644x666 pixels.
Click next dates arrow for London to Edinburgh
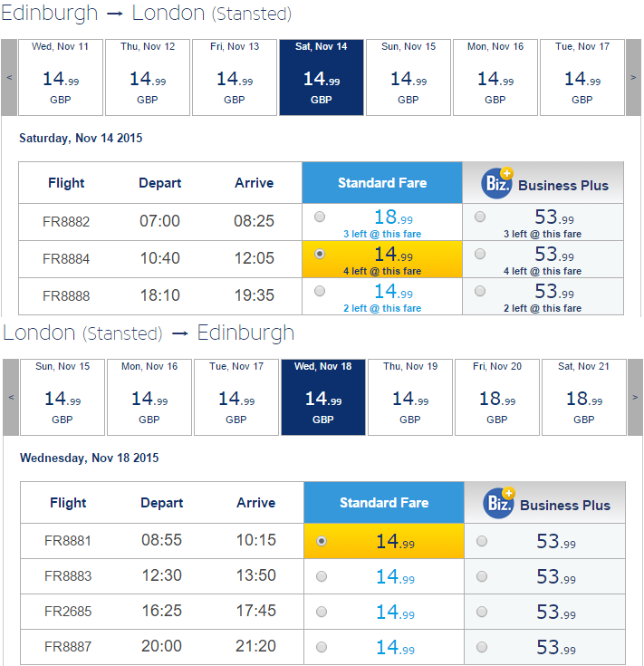635,397
